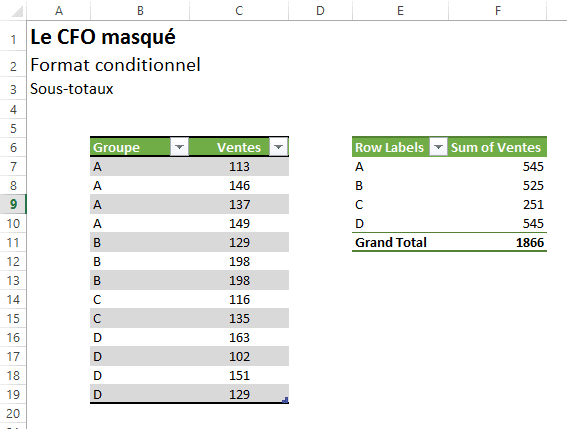The image size is (567, 429).
Task: Click the 'Le CFO masqué' title cell
Action: (x=103, y=37)
